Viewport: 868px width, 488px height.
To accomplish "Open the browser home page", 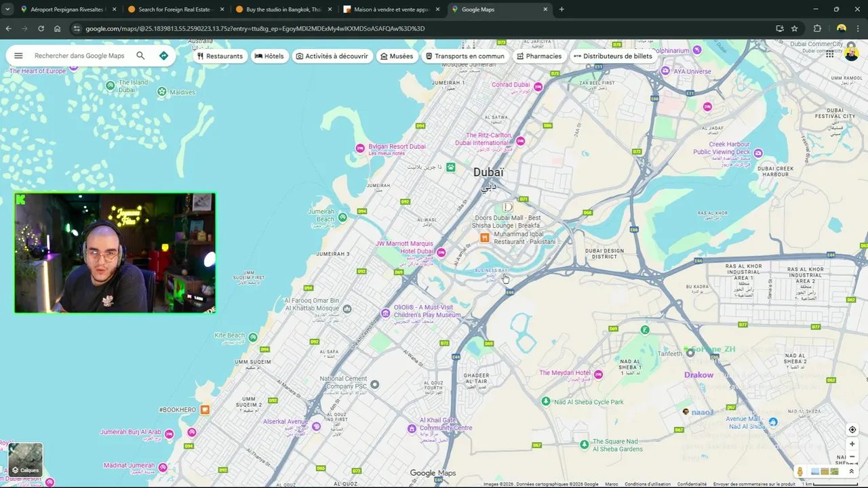I will coord(57,28).
